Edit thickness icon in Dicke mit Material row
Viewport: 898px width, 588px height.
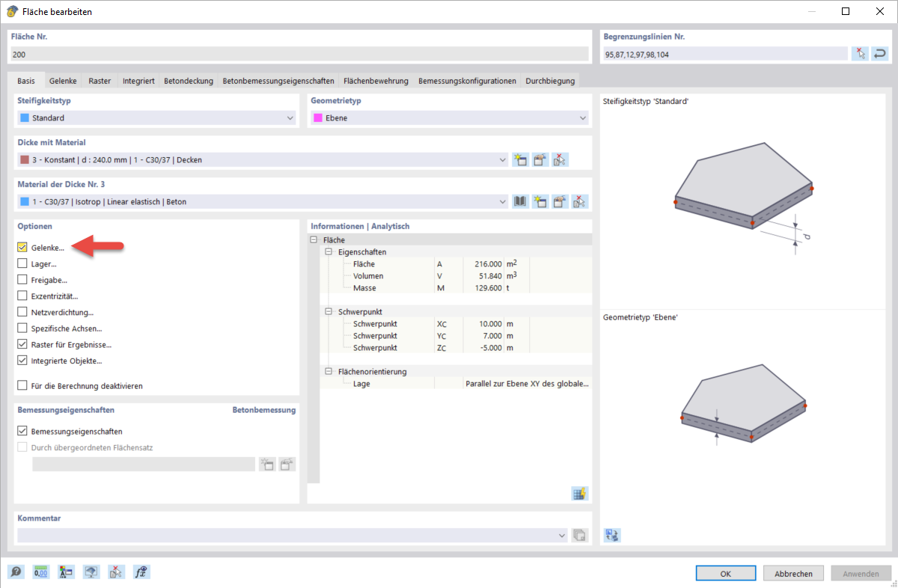pos(540,159)
